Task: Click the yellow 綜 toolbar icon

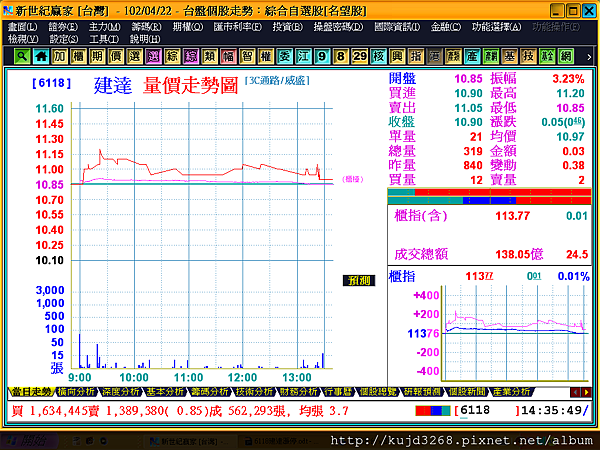Action: tap(172, 57)
